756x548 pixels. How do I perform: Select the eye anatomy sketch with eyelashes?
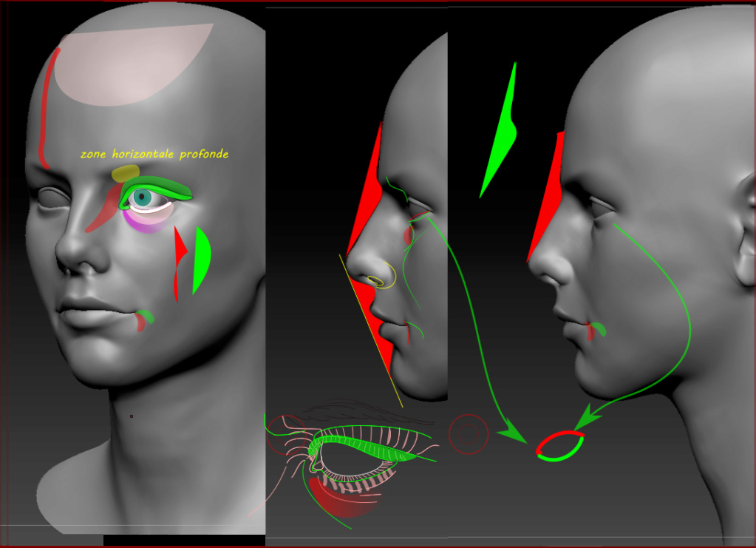(352, 464)
